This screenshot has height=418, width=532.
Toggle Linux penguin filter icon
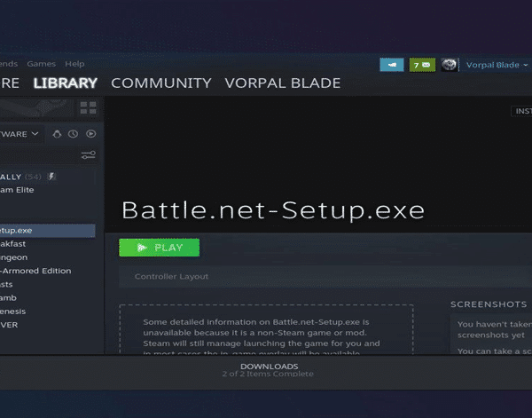(x=57, y=134)
